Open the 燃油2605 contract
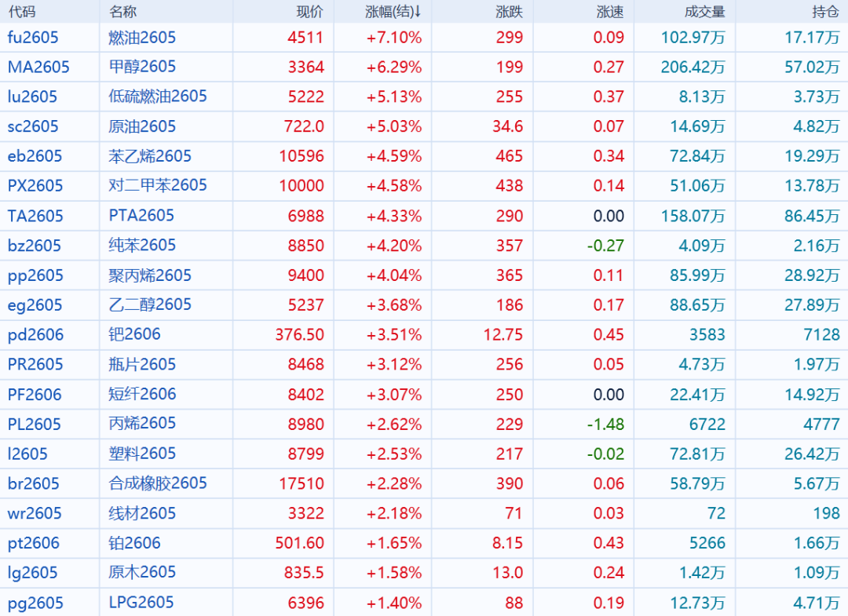Image resolution: width=848 pixels, height=616 pixels. point(142,38)
